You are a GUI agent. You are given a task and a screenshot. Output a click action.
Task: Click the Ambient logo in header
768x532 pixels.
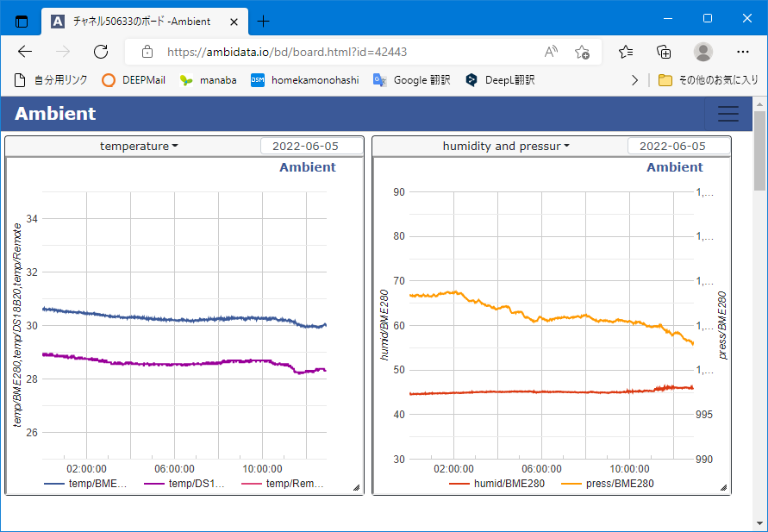(x=55, y=114)
